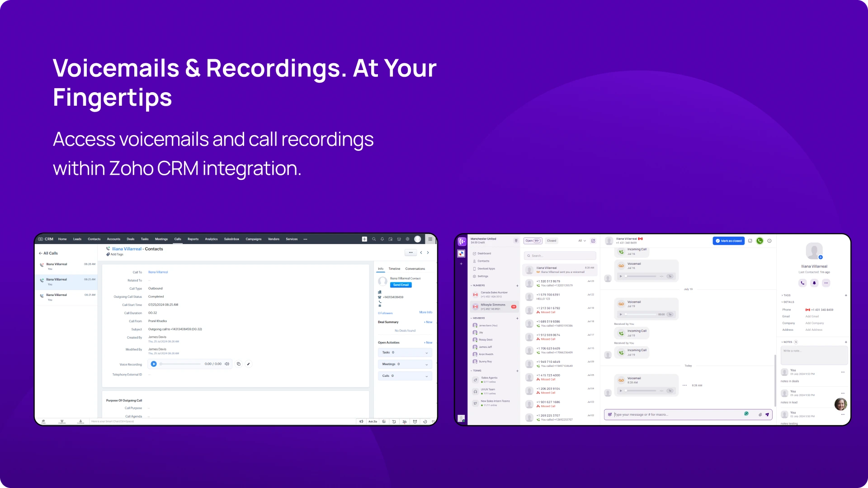Click the plus icon next to NUMBERS section
868x488 pixels.
pyautogui.click(x=517, y=286)
